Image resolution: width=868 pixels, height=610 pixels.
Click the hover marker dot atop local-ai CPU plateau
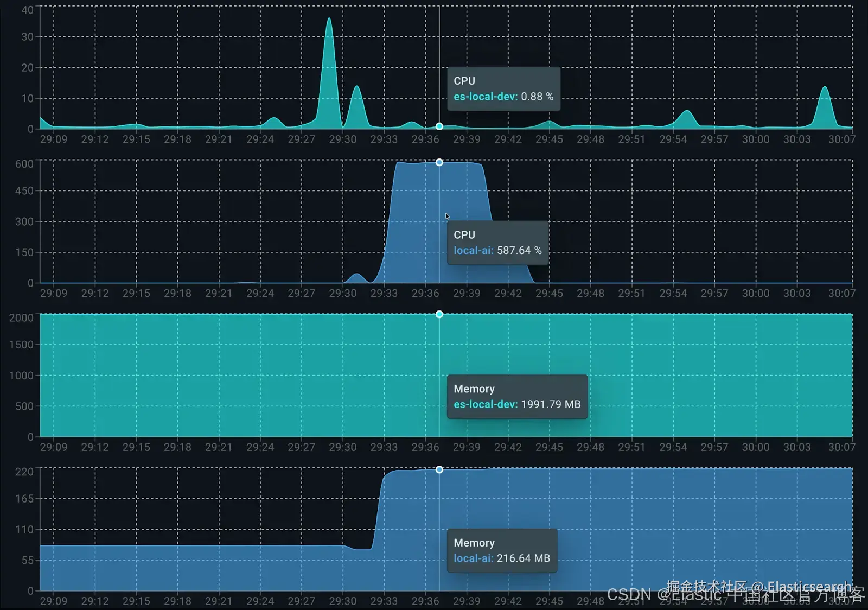coord(439,162)
